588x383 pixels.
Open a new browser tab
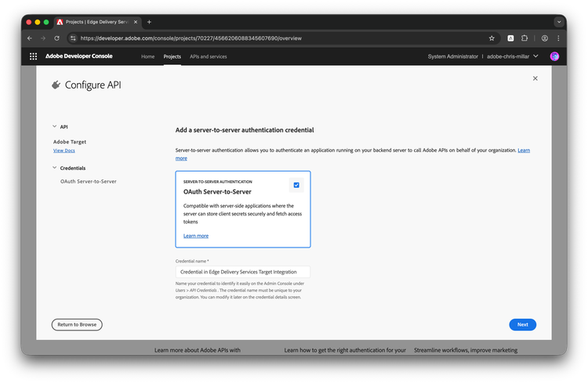tap(149, 22)
